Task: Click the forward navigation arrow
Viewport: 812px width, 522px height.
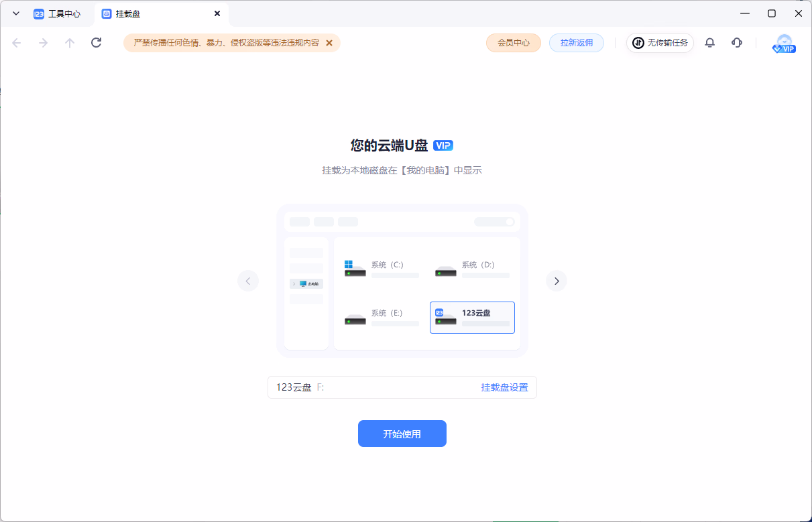Action: tap(43, 43)
